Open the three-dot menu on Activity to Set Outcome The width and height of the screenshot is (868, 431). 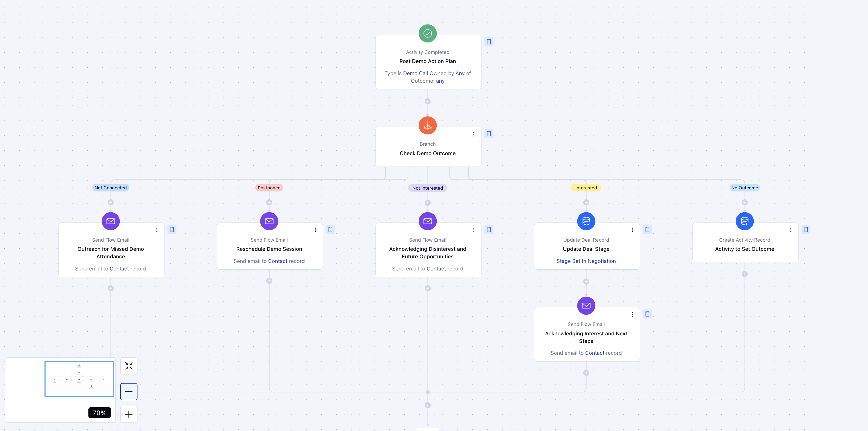(x=790, y=230)
